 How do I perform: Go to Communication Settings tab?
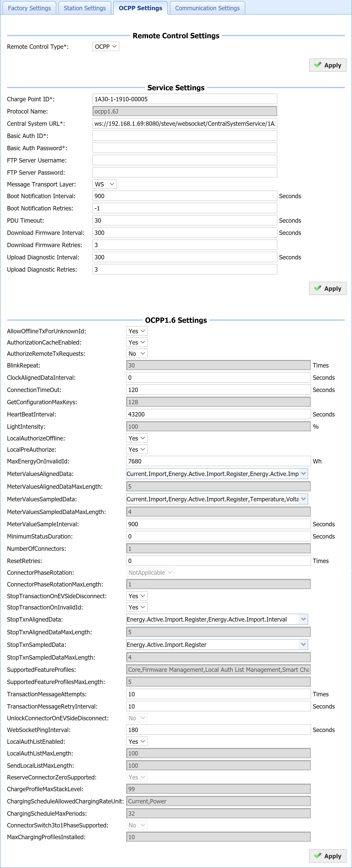point(207,8)
